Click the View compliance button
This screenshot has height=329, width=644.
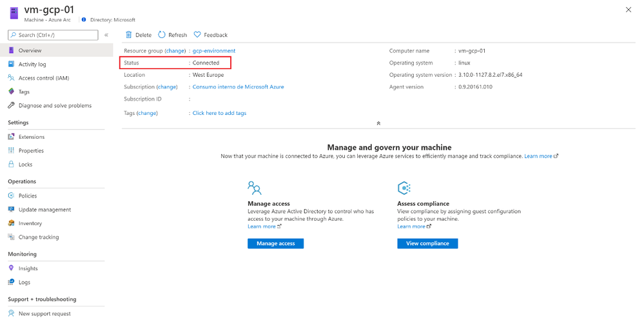[427, 243]
